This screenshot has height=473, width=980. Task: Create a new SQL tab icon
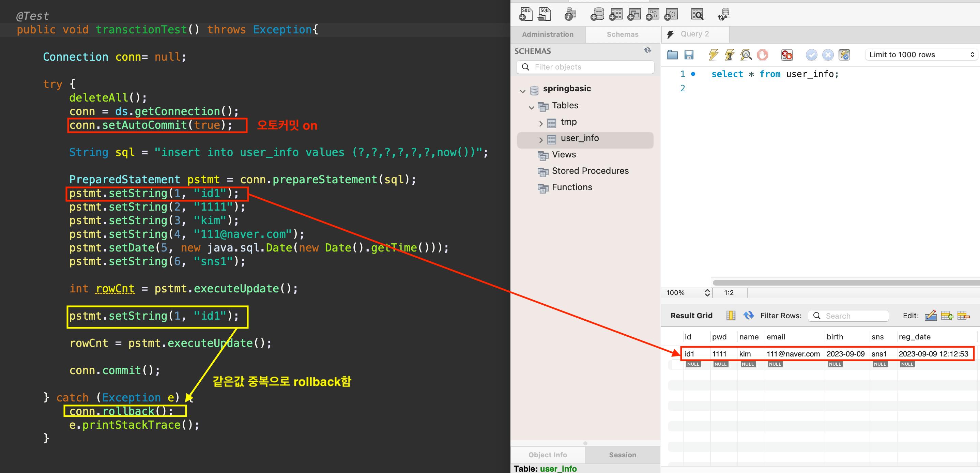click(525, 14)
